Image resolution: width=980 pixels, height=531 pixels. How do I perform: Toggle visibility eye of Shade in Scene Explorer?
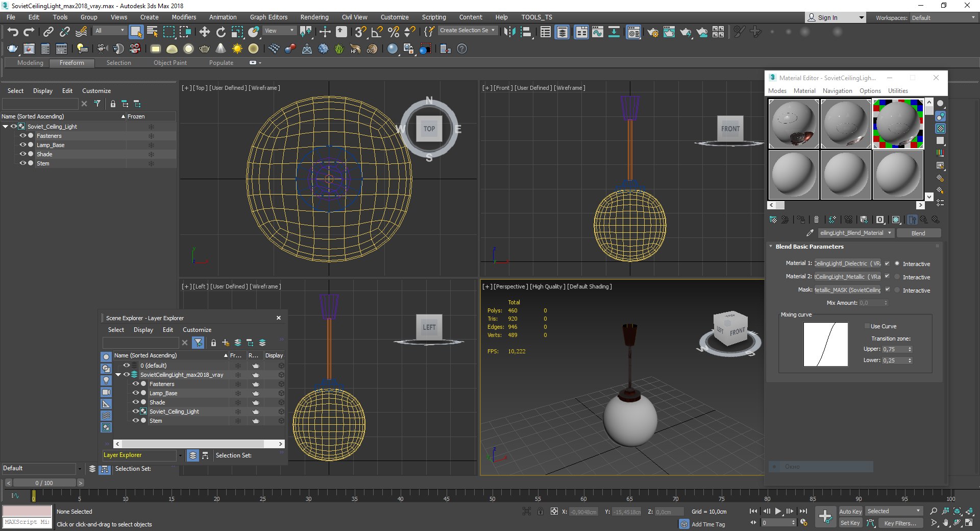(22, 154)
